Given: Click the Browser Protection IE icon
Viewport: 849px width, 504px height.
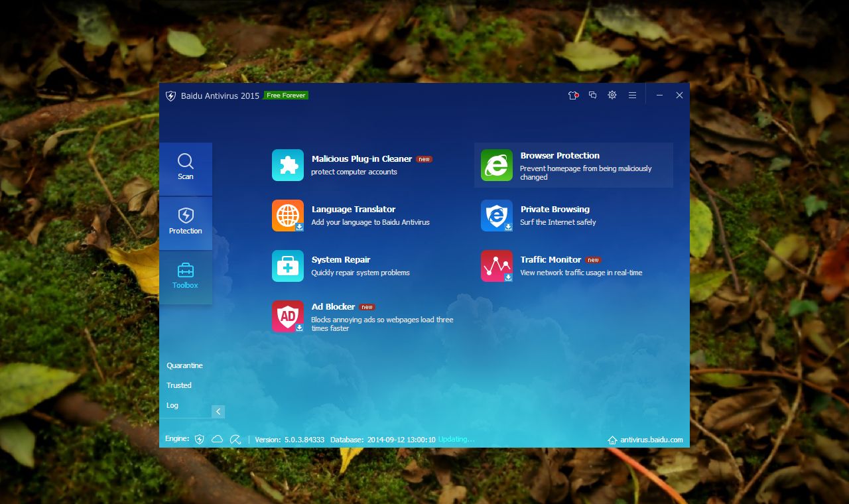Looking at the screenshot, I should (497, 165).
